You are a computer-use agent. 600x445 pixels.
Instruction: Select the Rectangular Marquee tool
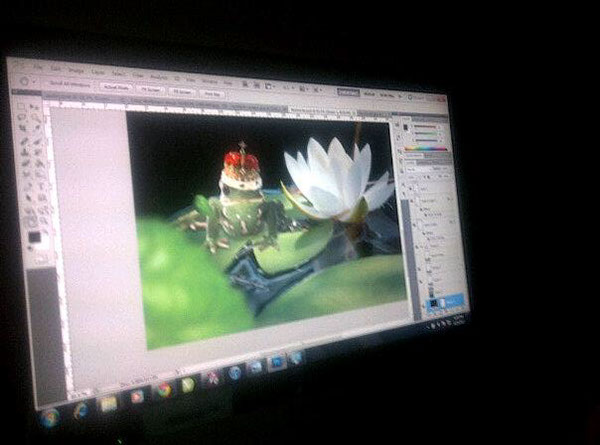[21, 106]
